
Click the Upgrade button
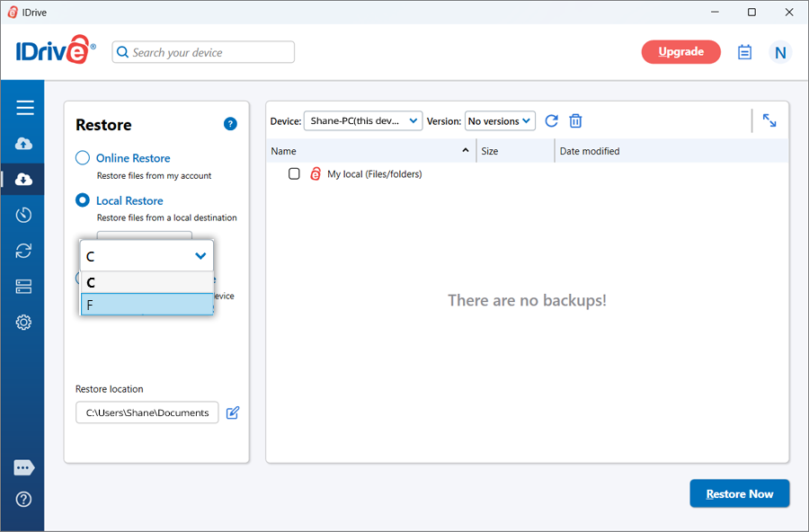tap(680, 52)
